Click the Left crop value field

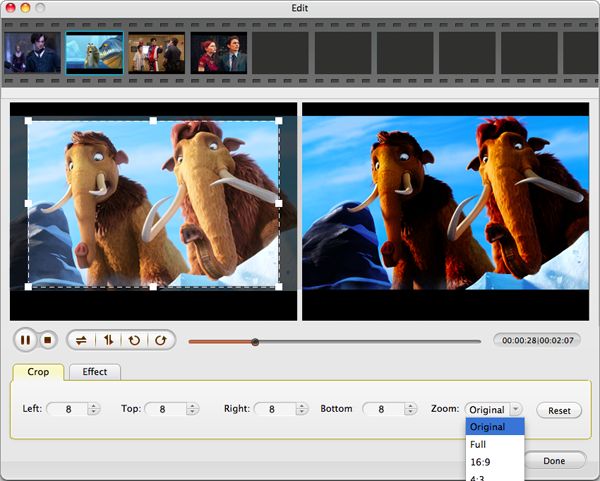coord(68,409)
